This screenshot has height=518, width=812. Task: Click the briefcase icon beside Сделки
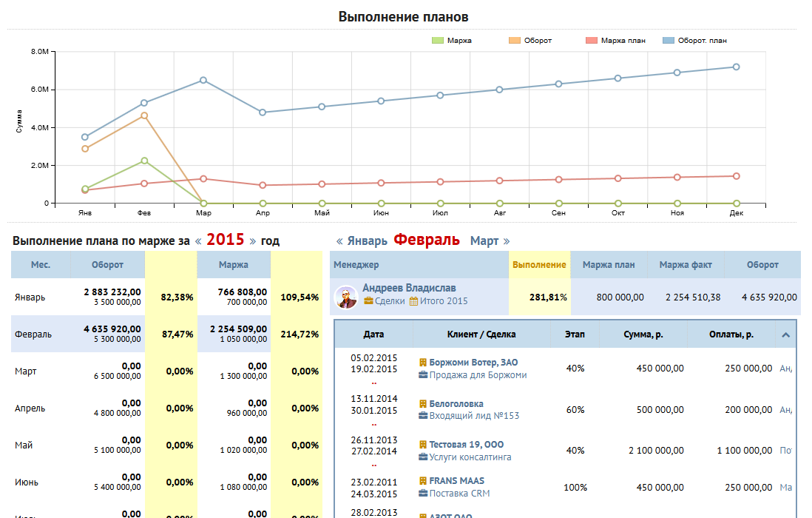[x=368, y=301]
